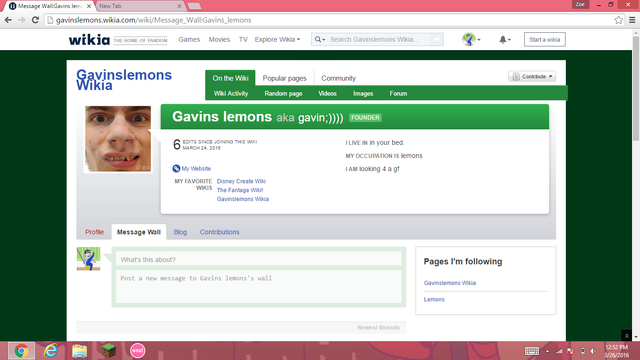This screenshot has height=360, width=640.
Task: Click the Start a wikia button
Action: [x=544, y=40]
